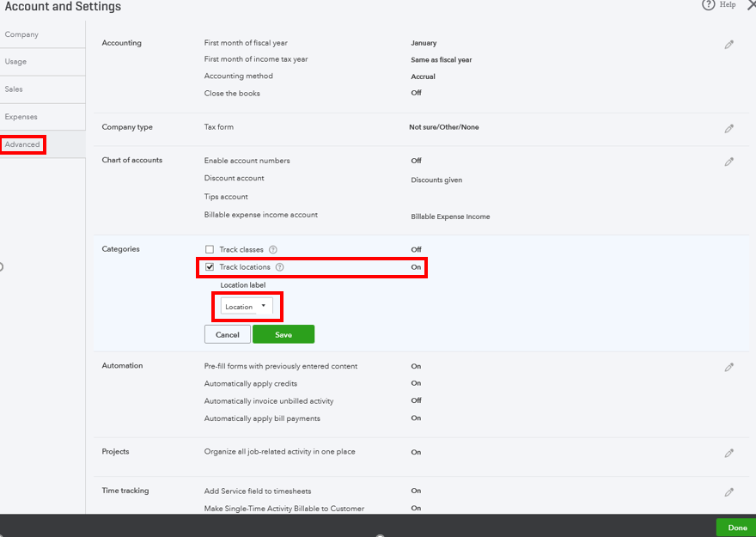The width and height of the screenshot is (756, 537).
Task: Click the 'Discounts given' value
Action: [x=436, y=180]
